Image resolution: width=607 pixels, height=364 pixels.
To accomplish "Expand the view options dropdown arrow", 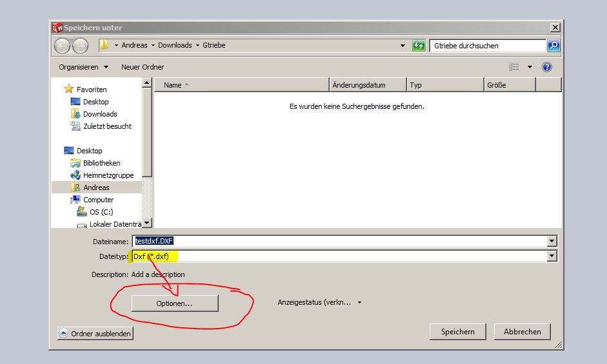I will 530,67.
